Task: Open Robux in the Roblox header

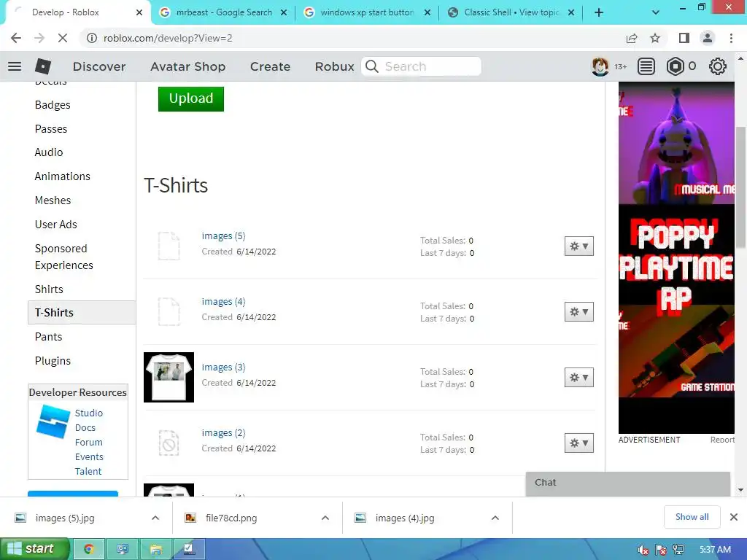Action: 334,66
